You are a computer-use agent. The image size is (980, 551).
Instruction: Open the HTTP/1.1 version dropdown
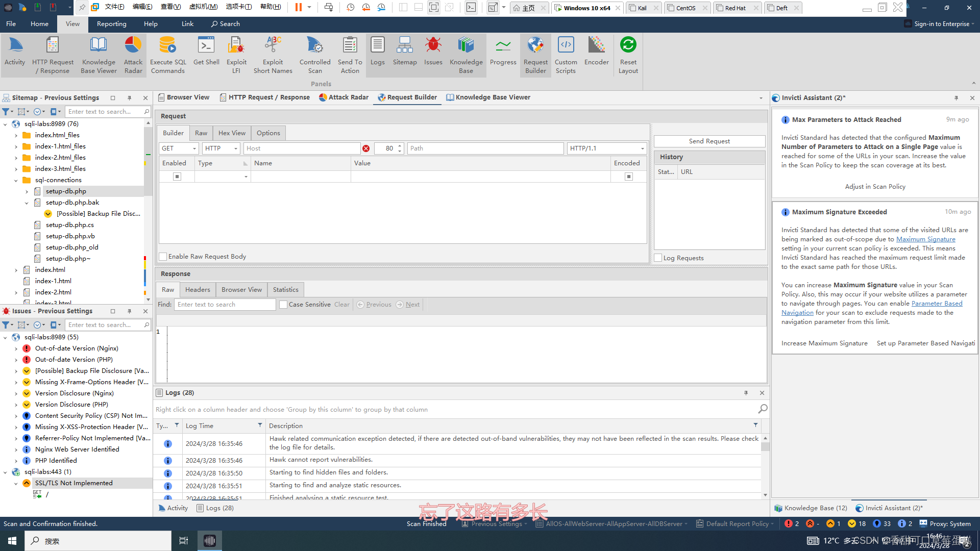coord(642,148)
